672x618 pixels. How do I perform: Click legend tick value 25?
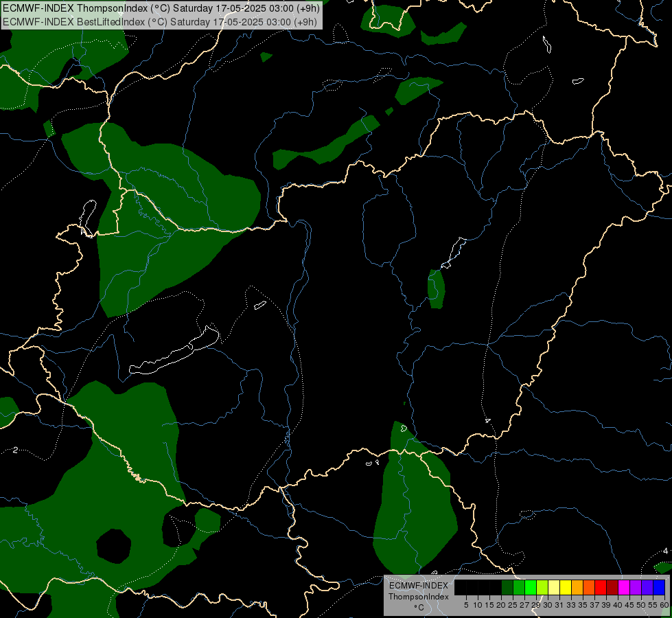point(513,605)
